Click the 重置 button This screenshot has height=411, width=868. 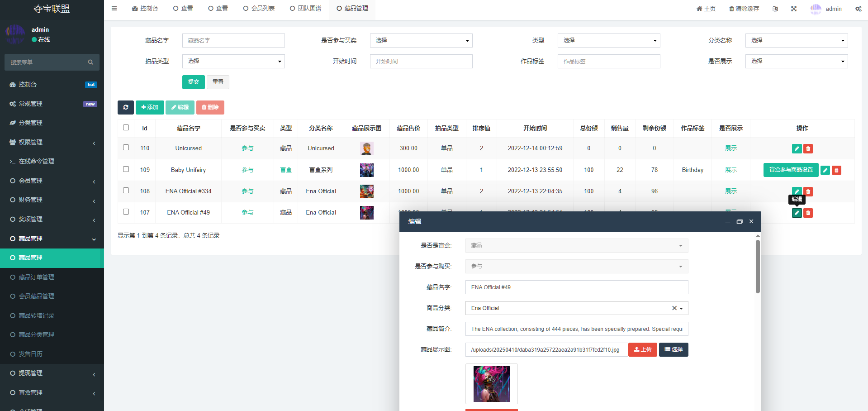pyautogui.click(x=218, y=82)
